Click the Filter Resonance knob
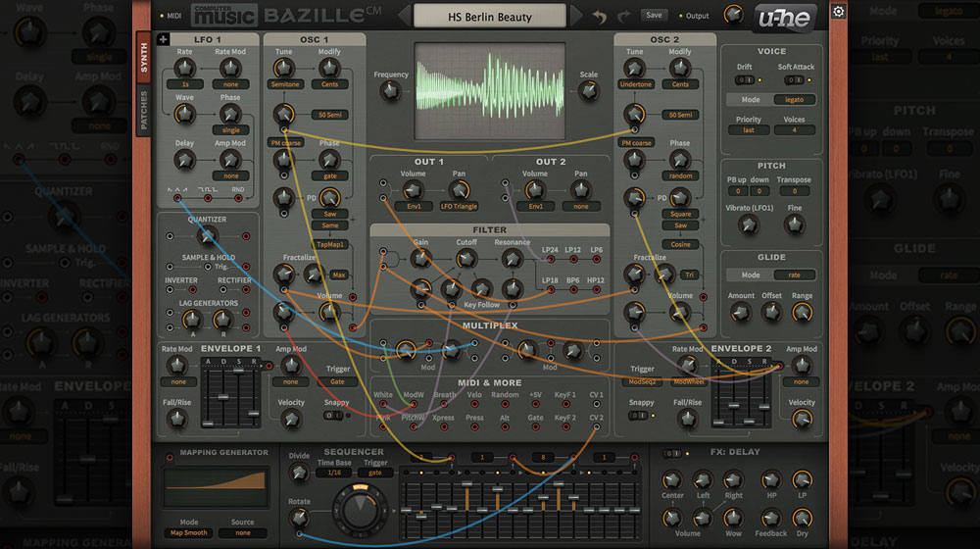This screenshot has height=549, width=980. (x=512, y=259)
